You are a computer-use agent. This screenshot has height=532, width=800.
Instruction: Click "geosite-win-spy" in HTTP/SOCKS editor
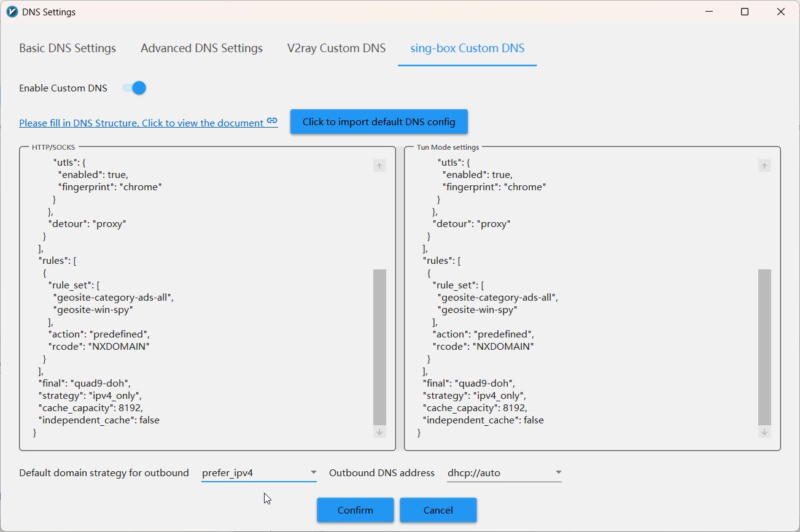pos(93,310)
